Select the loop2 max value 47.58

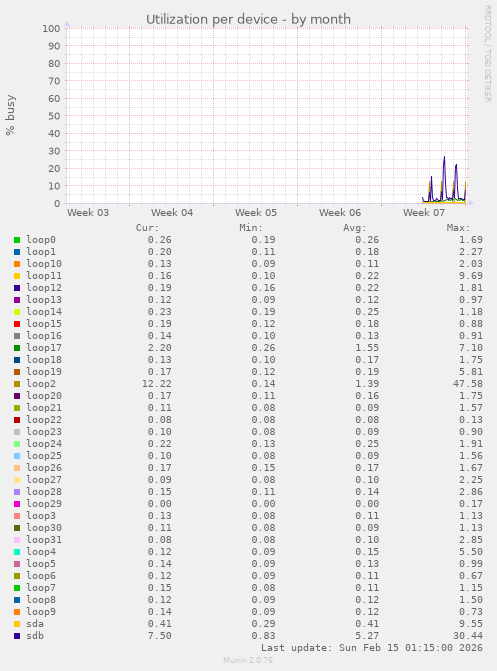point(468,384)
